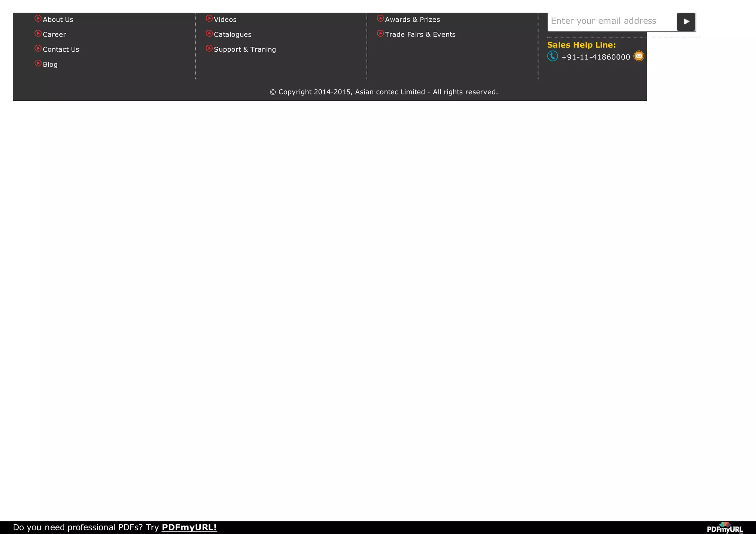
Task: Go to Support & Traning link
Action: click(245, 49)
